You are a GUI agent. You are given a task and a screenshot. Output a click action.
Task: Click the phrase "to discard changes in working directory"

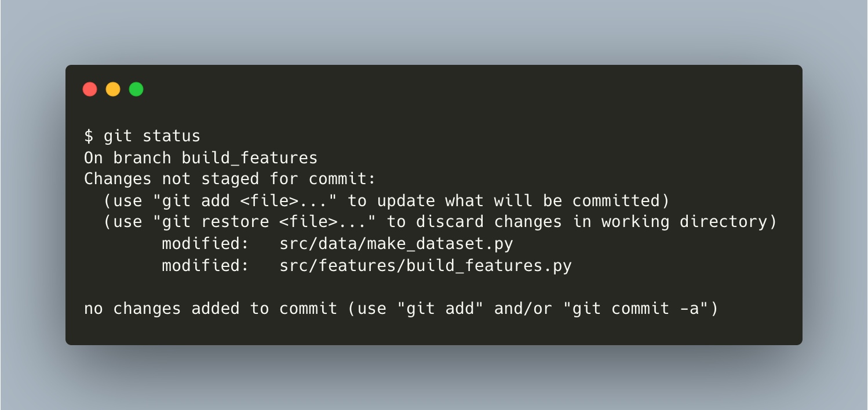point(581,222)
